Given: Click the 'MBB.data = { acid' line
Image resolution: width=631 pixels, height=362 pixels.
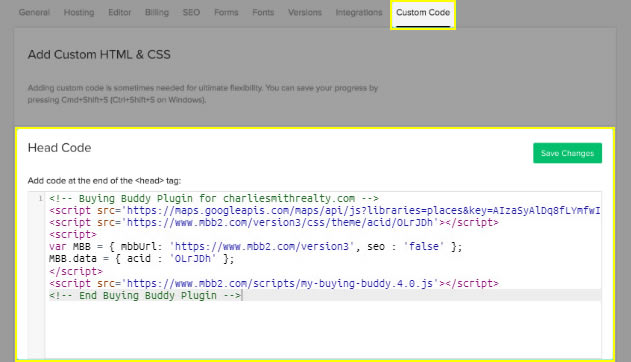Looking at the screenshot, I should (x=141, y=259).
